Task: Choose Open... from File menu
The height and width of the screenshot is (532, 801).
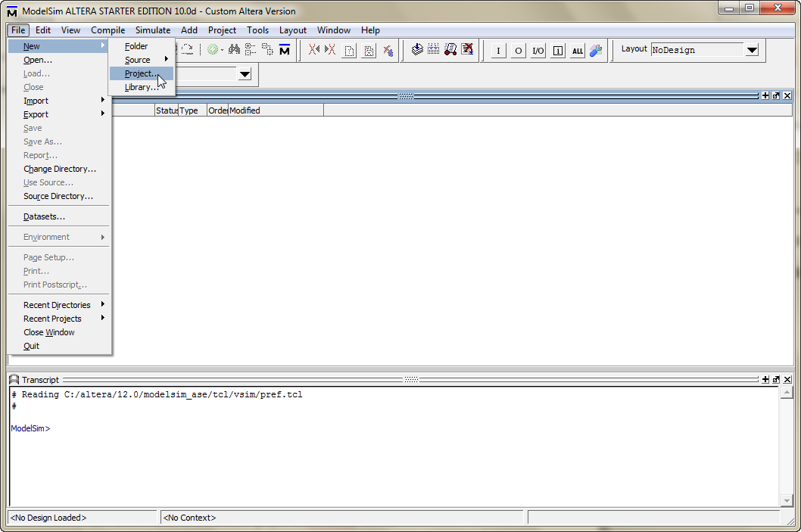Action: point(59,60)
